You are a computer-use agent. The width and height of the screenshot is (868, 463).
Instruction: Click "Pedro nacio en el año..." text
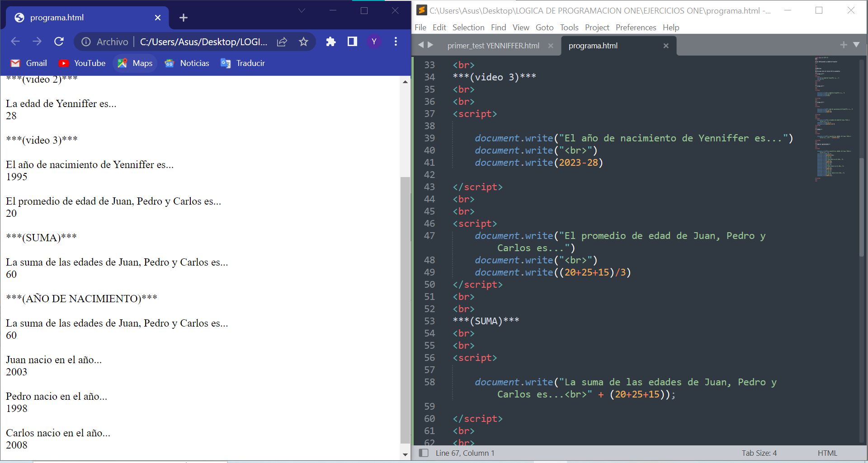(57, 396)
